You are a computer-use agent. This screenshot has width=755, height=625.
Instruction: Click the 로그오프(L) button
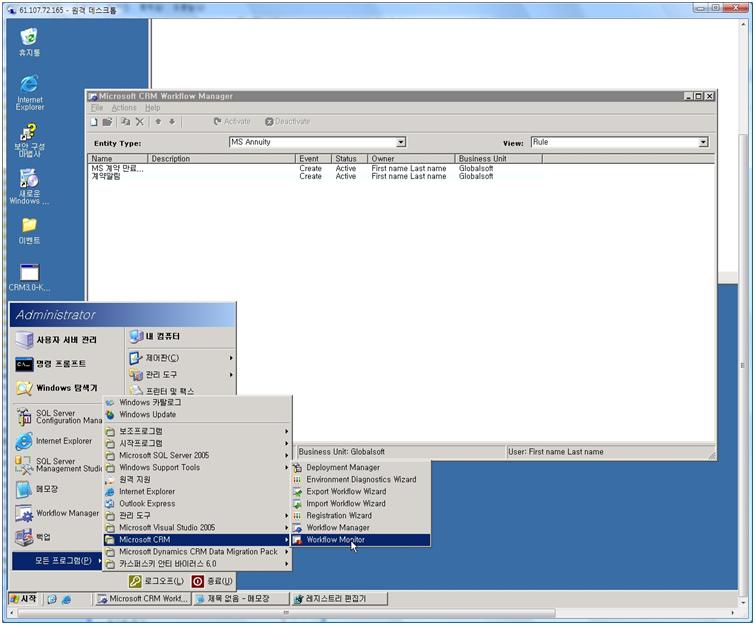156,582
